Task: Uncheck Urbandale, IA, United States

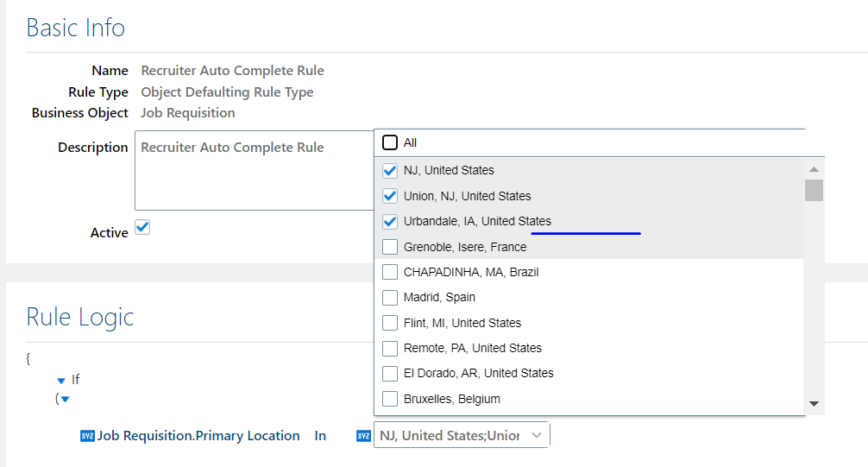Action: [x=390, y=222]
